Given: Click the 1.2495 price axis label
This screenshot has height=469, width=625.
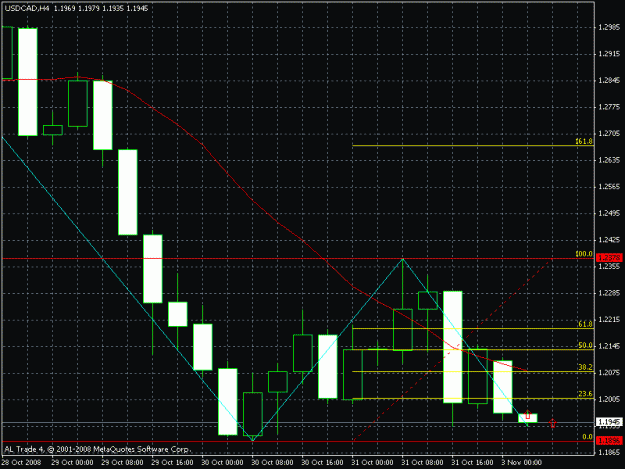Looking at the screenshot, I should (x=609, y=213).
